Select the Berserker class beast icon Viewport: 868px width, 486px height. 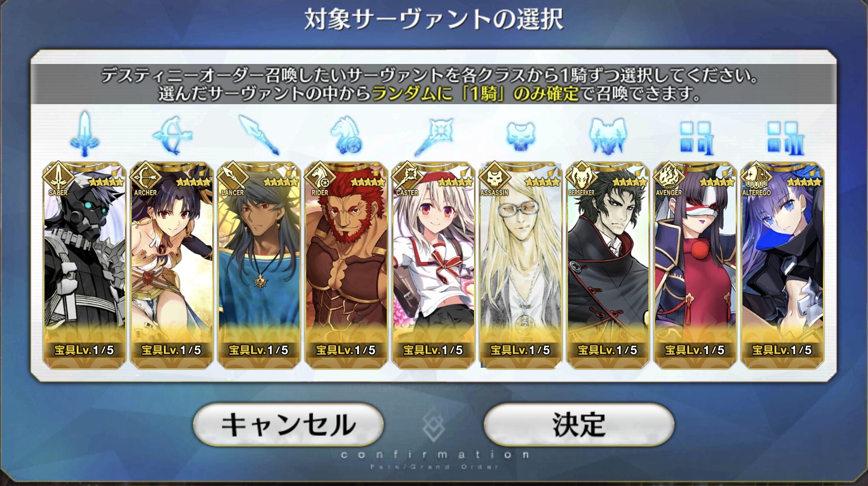pos(608,136)
